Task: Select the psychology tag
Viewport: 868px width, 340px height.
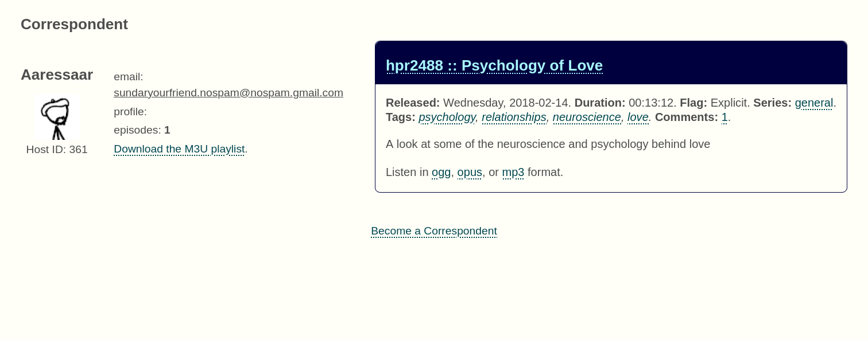Action: point(447,118)
